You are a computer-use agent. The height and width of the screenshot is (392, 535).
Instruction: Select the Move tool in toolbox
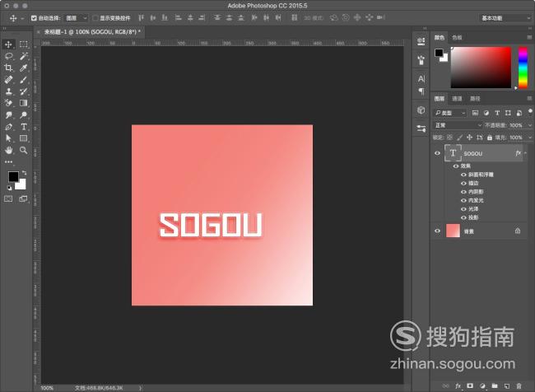tap(8, 44)
